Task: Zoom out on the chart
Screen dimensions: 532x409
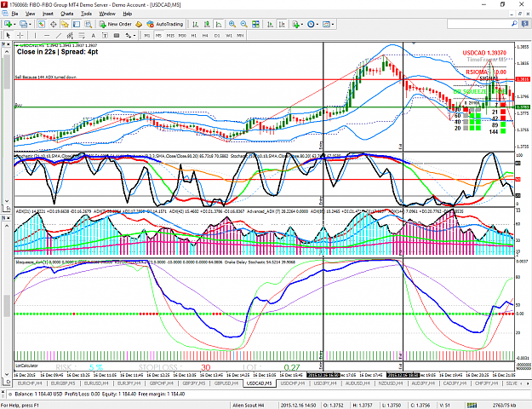Action: (x=243, y=24)
